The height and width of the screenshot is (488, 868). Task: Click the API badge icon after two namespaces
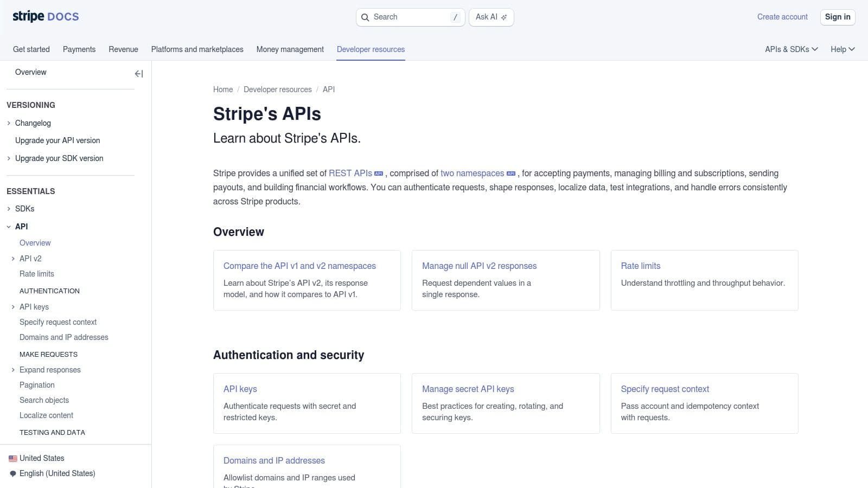click(x=511, y=174)
